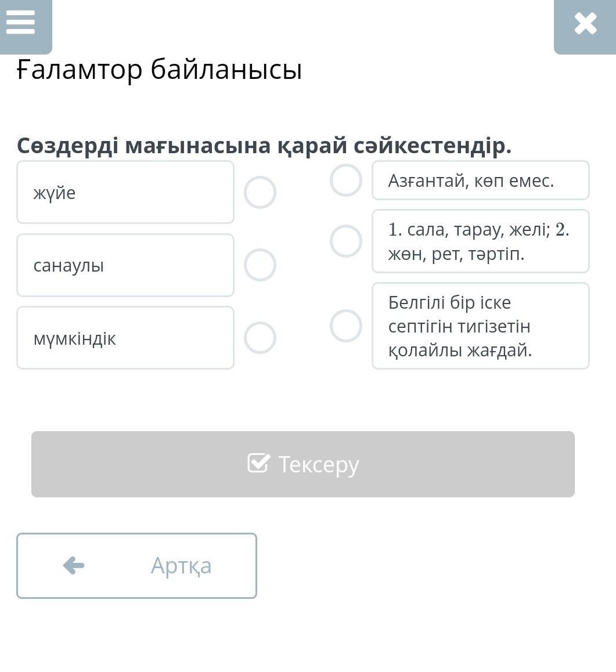Screen dimensions: 616x672
Task: Select the circle beside Азғантай, көп емес
Action: click(346, 180)
